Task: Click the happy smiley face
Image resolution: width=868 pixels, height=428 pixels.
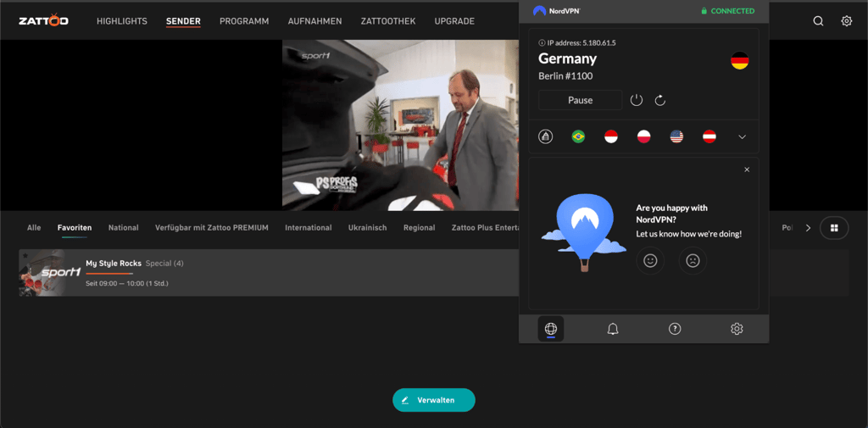Action: pos(650,260)
